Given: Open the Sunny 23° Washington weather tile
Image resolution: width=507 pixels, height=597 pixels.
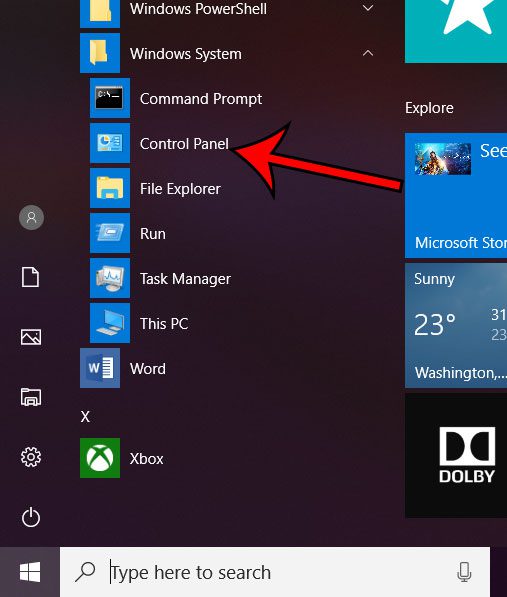Looking at the screenshot, I should tap(456, 326).
